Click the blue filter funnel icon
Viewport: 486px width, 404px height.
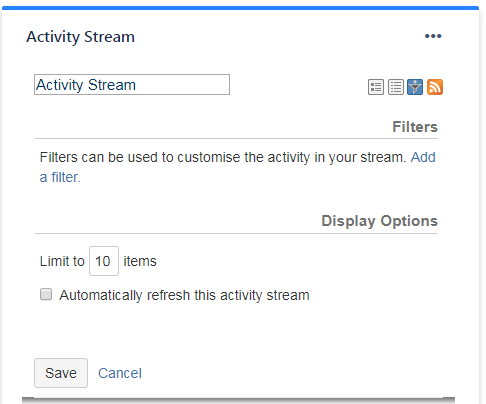[415, 87]
